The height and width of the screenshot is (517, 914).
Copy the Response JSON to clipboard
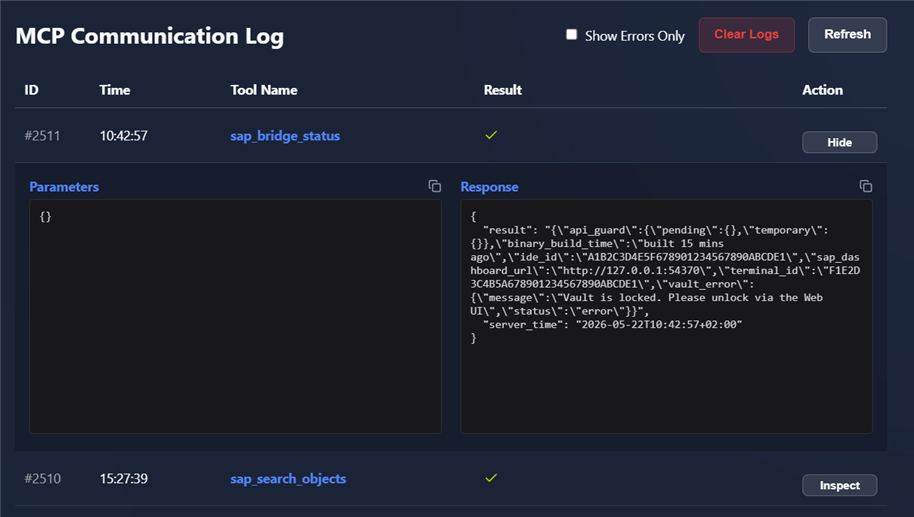click(x=866, y=186)
